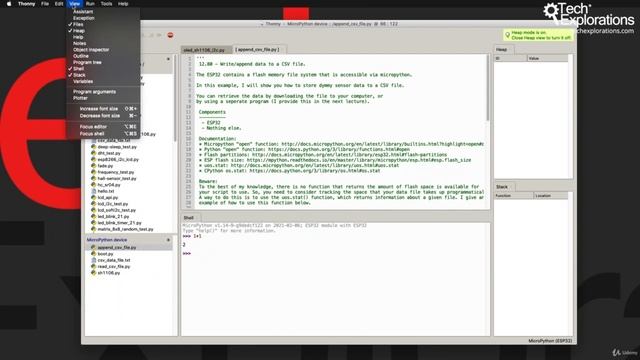Open the Tools menu
Screen dimensions: 640x360
(106, 4)
